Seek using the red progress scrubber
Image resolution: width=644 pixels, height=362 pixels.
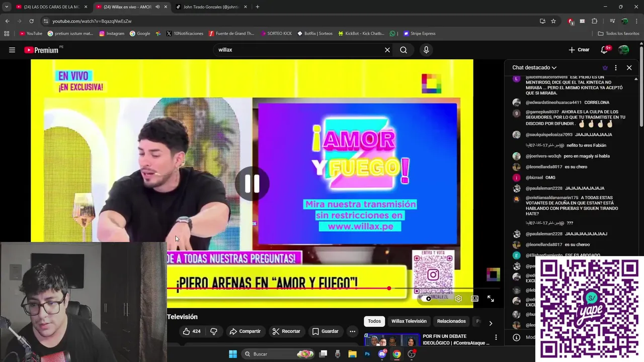point(389,288)
